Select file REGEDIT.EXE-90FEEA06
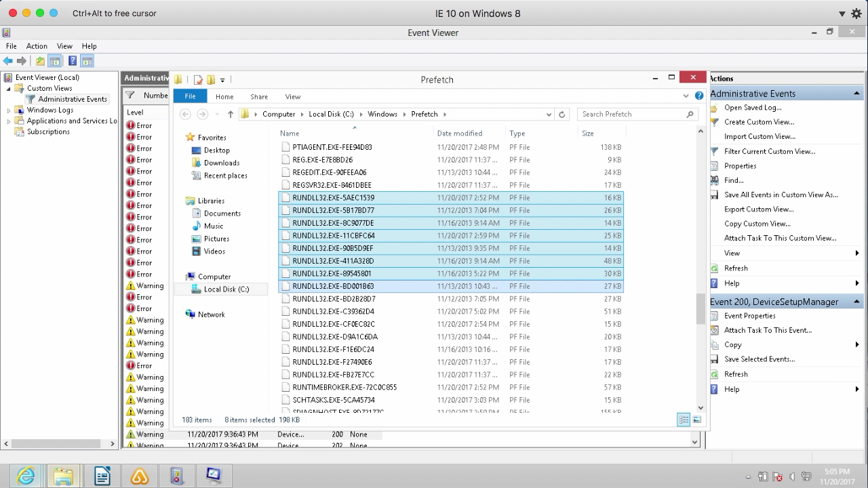Screen dimensions: 868x488 pyautogui.click(x=450, y=173)
